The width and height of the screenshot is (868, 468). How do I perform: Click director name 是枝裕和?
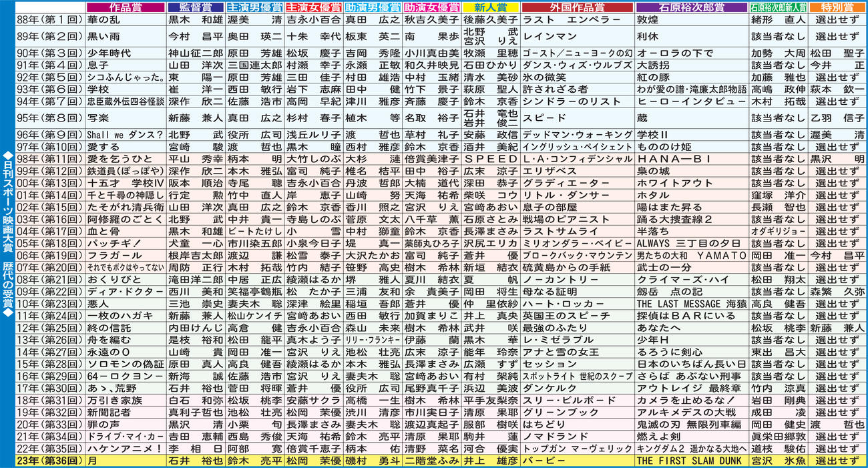pos(195,338)
